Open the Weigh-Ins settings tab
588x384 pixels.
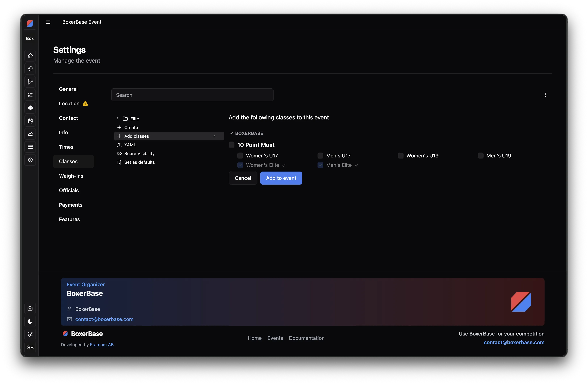click(x=73, y=176)
